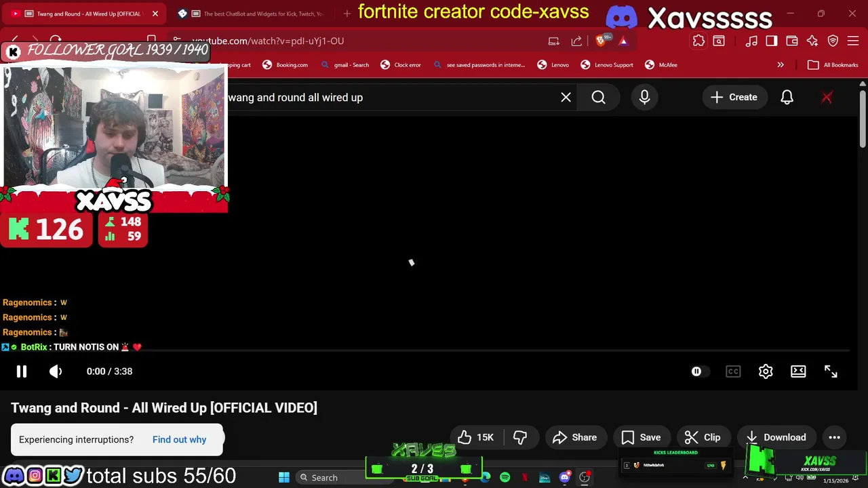Open a new browser tab
Screen dimensions: 868x488
click(x=347, y=14)
